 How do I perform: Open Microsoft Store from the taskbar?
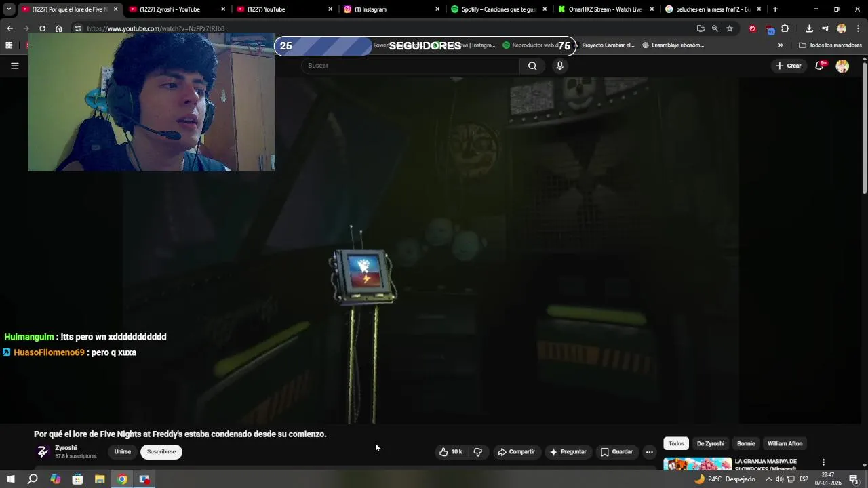77,479
